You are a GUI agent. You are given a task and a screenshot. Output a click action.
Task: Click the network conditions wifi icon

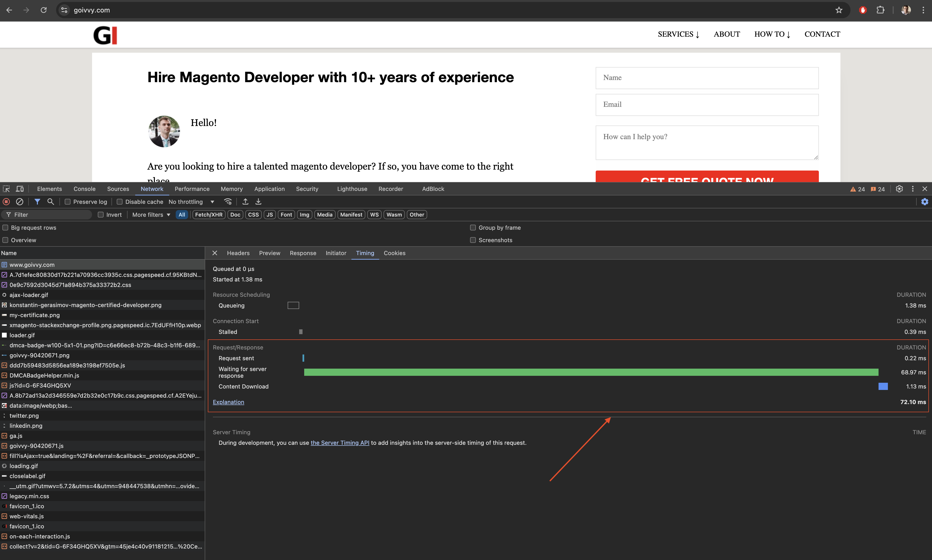228,201
